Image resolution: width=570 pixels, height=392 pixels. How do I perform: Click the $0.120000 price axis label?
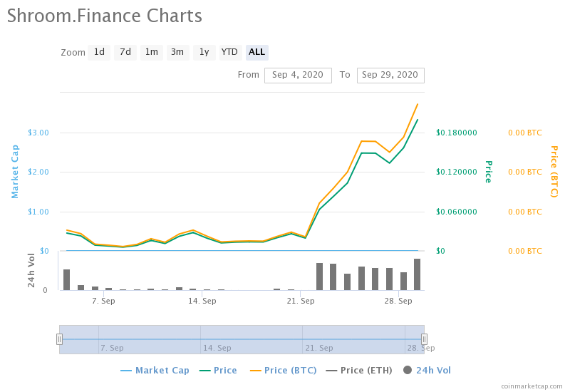pos(457,172)
